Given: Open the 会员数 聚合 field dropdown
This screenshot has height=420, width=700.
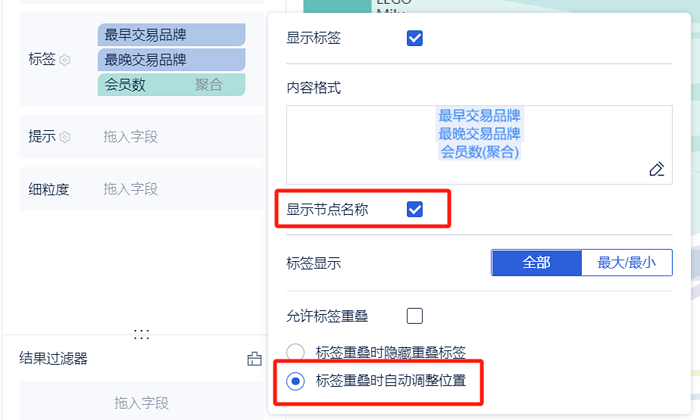Looking at the screenshot, I should pyautogui.click(x=171, y=85).
